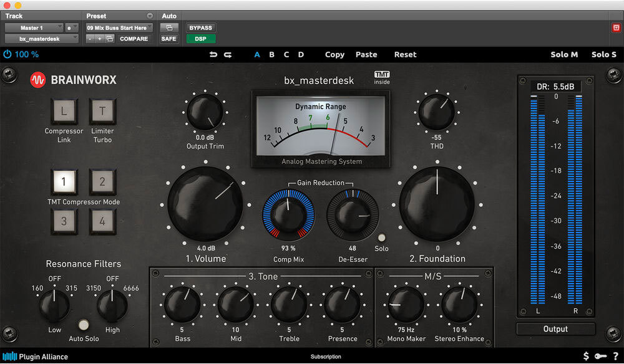Image resolution: width=624 pixels, height=364 pixels.
Task: Switch to settings bank B
Action: tap(271, 55)
